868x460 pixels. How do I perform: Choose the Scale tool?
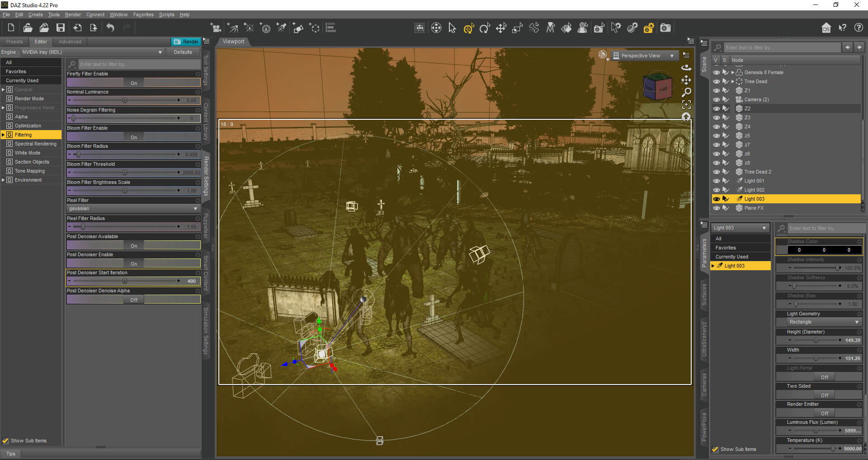coord(517,28)
